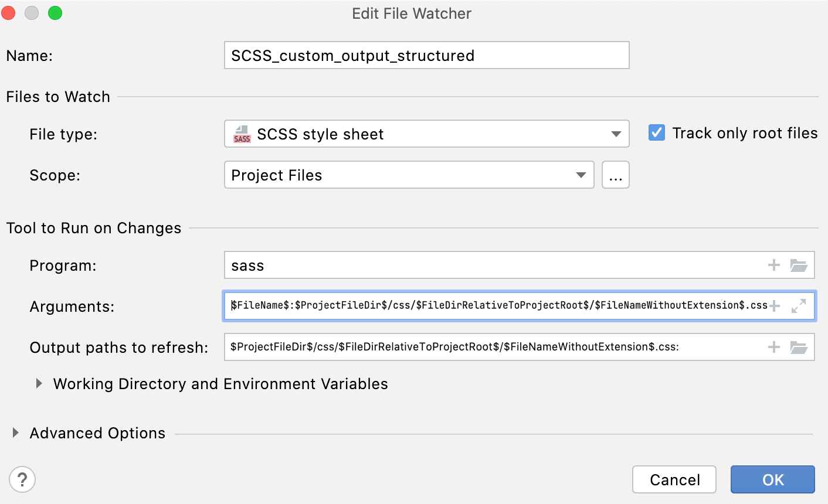Click the SCSS style sheet file type icon

(x=242, y=134)
